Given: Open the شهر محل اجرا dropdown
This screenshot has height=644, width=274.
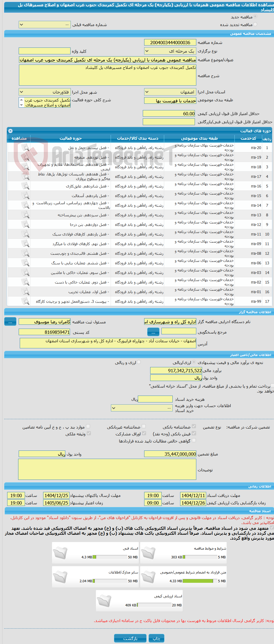Looking at the screenshot, I should [x=45, y=92].
